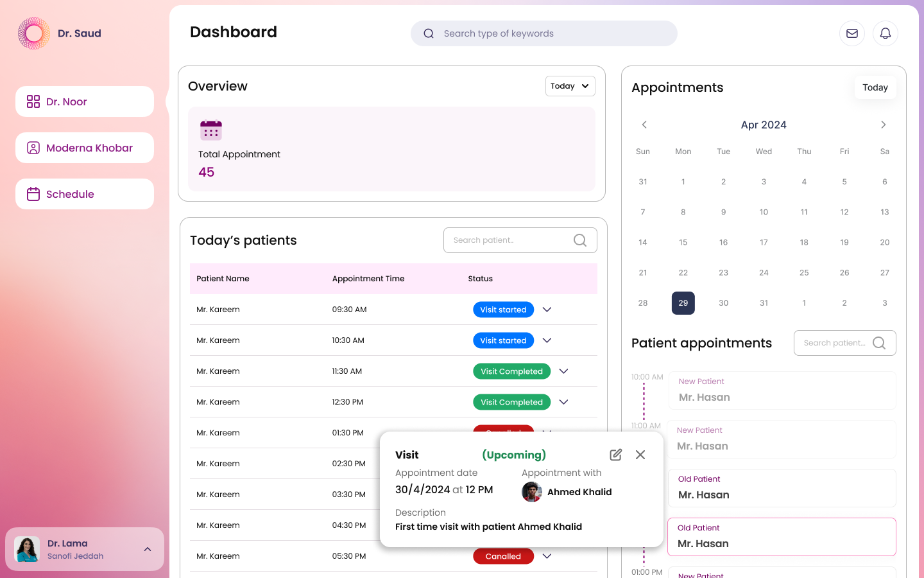The height and width of the screenshot is (578, 924).
Task: Open the mail inbox icon
Action: (852, 33)
